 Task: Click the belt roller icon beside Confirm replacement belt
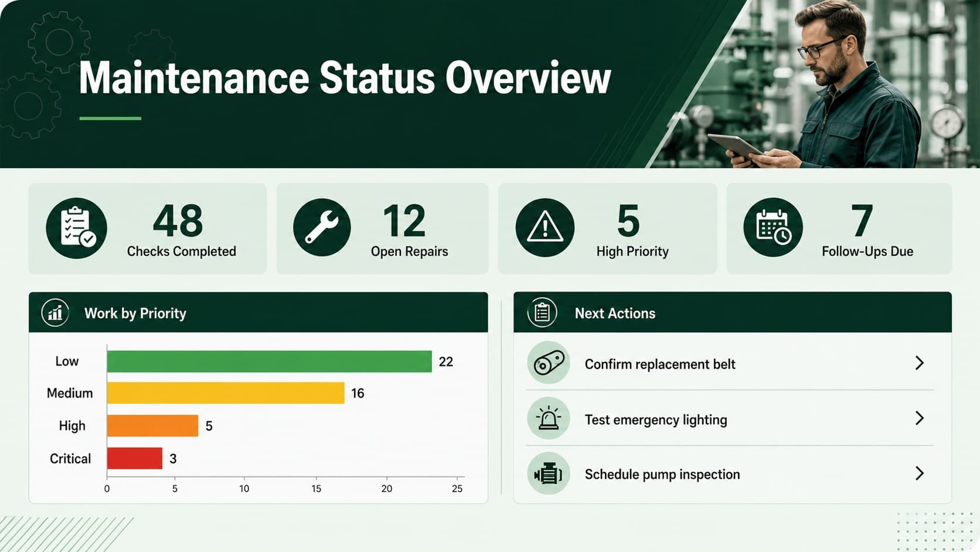tap(549, 363)
